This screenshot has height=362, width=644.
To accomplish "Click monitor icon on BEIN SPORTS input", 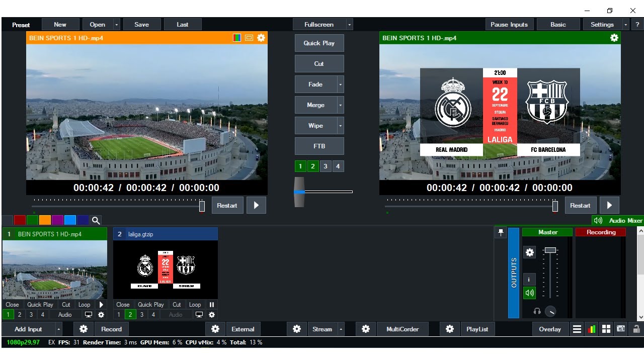I will coord(89,315).
